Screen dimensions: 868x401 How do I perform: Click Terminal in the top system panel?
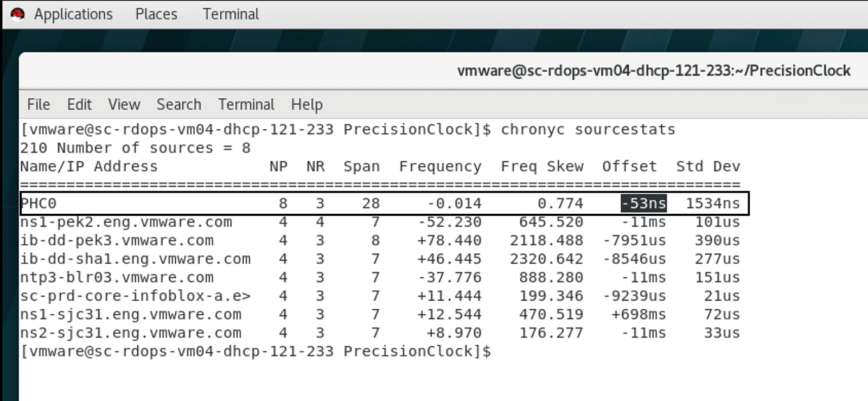click(x=231, y=14)
